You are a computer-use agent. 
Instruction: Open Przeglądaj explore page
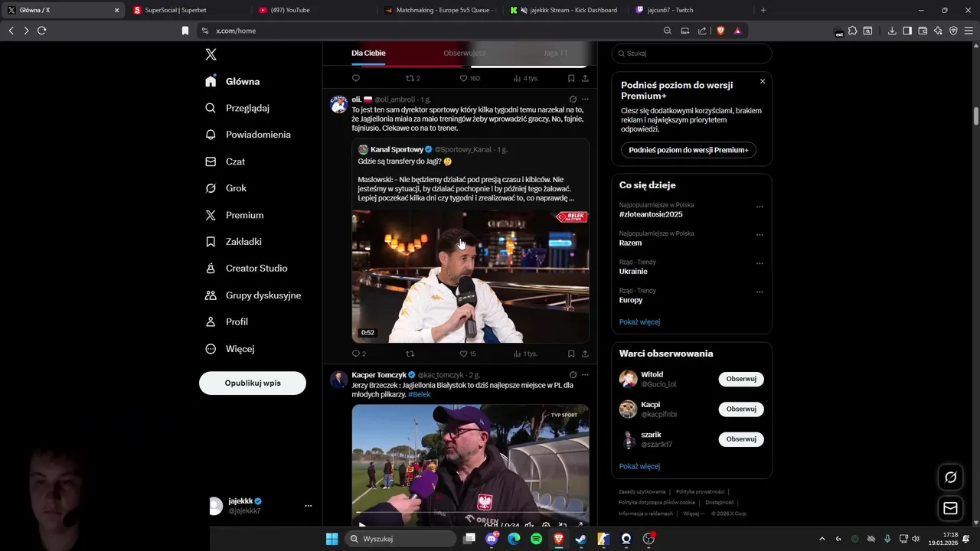(x=237, y=108)
